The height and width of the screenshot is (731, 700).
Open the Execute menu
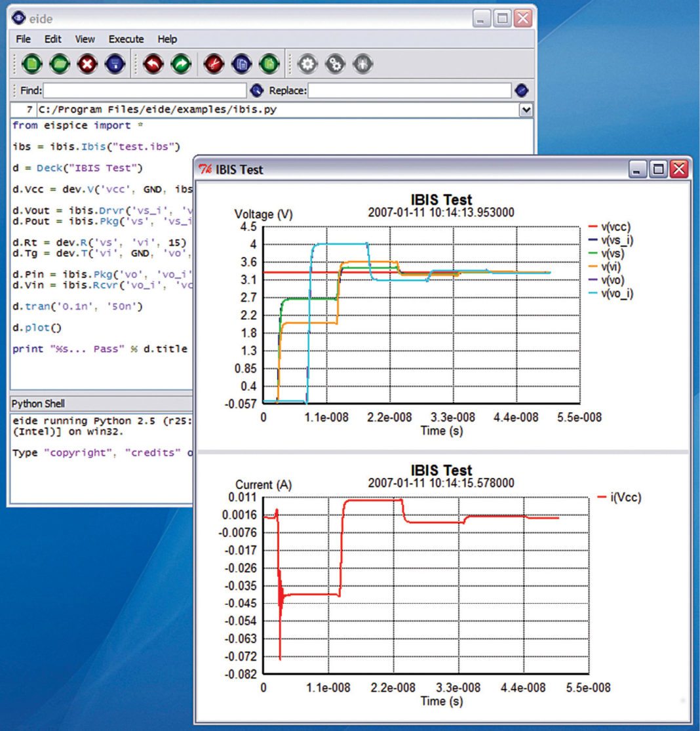[126, 39]
